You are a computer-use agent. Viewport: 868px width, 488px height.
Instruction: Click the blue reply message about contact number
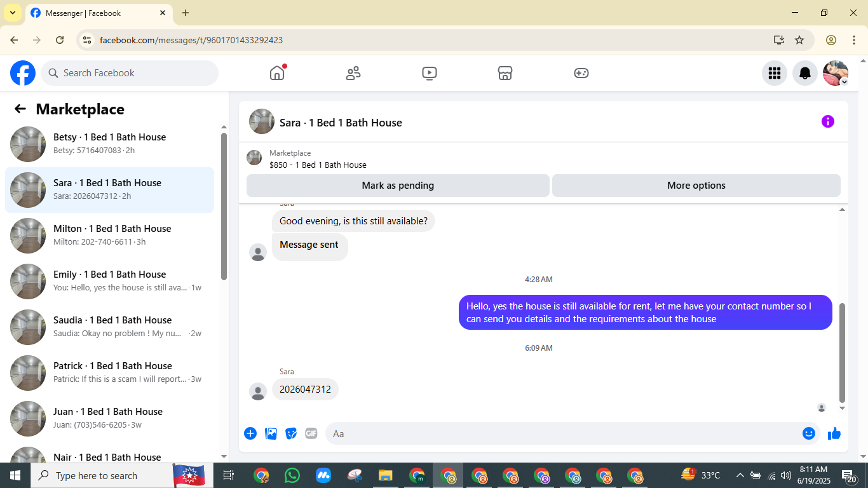click(x=646, y=313)
